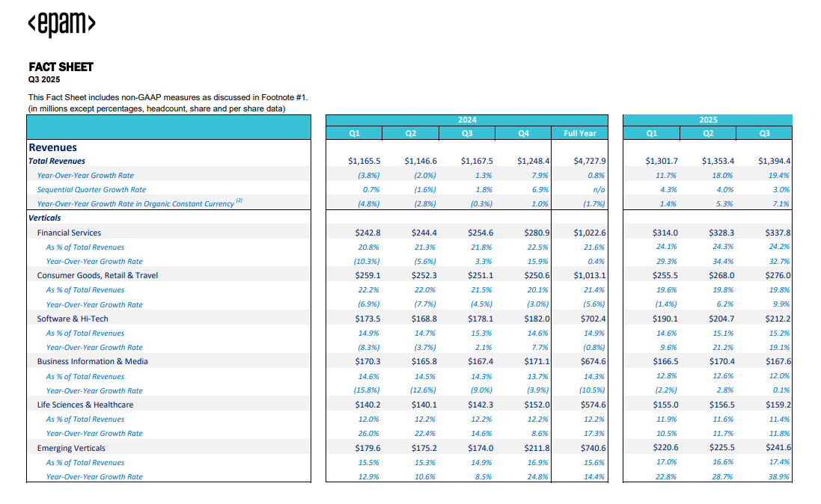821x504 pixels.
Task: Click the EPAM logo
Action: click(x=62, y=24)
